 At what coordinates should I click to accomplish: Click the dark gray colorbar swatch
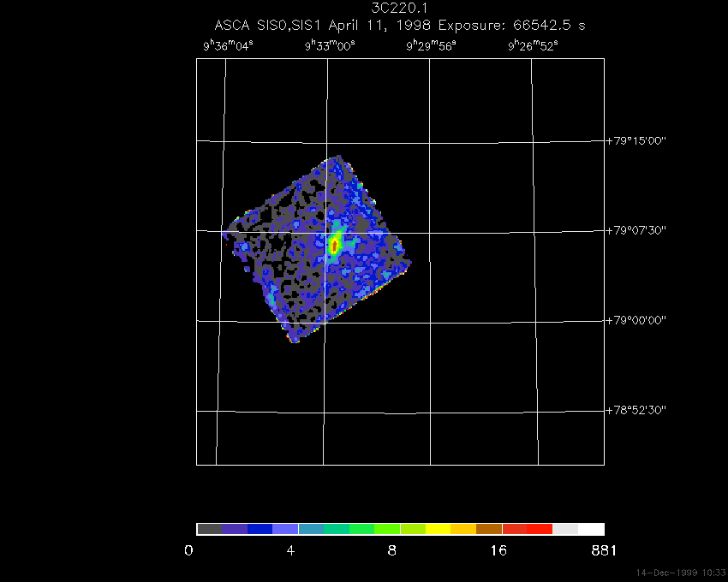click(209, 529)
